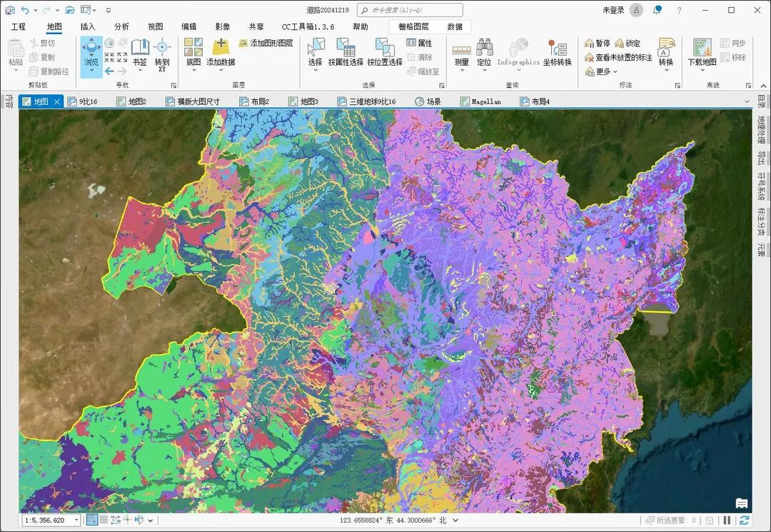771x532 pixels.
Task: Close the 地图 map view tab
Action: pyautogui.click(x=57, y=102)
